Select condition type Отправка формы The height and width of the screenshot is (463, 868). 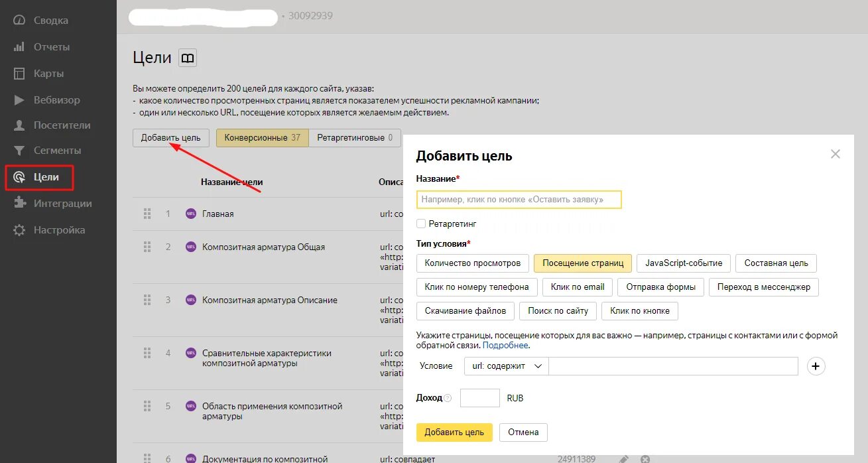tap(661, 287)
